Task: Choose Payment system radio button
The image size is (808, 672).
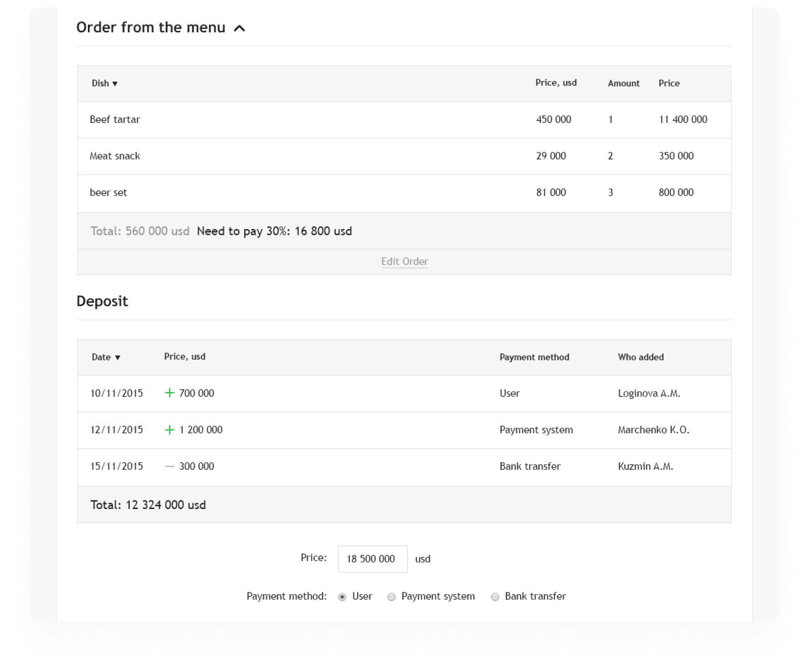Action: (391, 597)
